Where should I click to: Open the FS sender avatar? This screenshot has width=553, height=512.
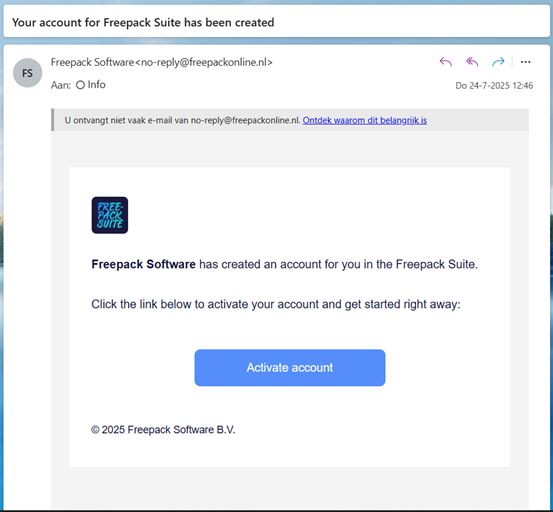click(28, 73)
